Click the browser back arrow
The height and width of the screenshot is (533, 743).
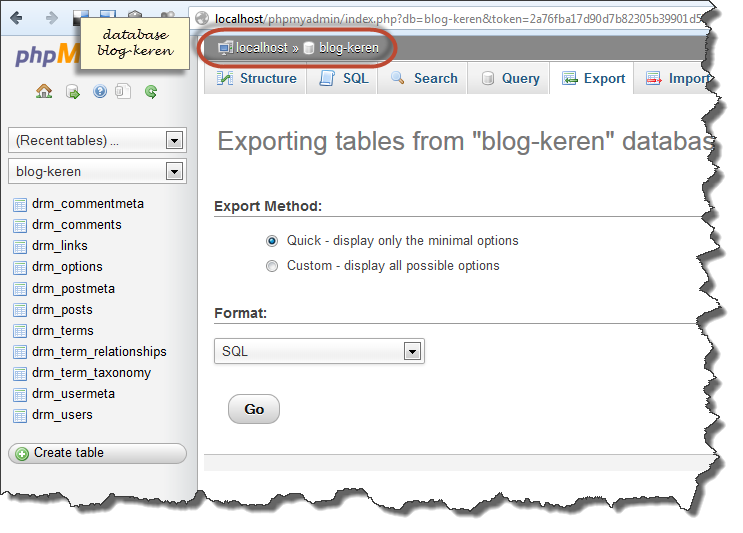(x=17, y=17)
